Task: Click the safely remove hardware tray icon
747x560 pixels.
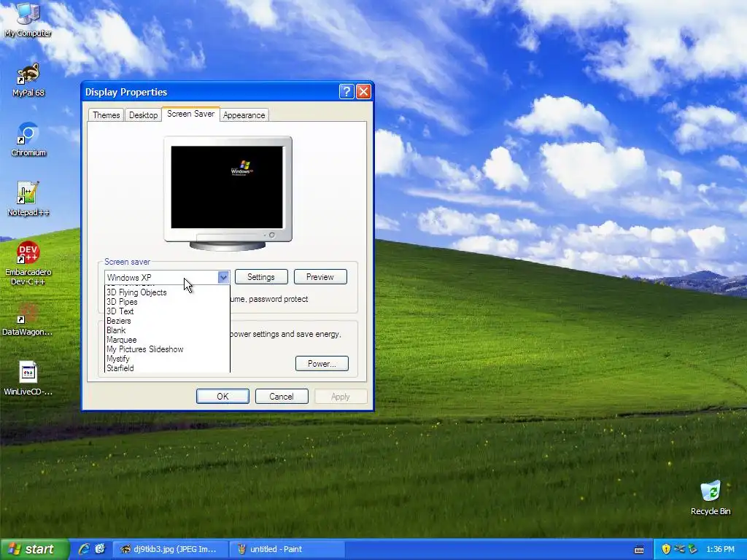Action: 692,549
